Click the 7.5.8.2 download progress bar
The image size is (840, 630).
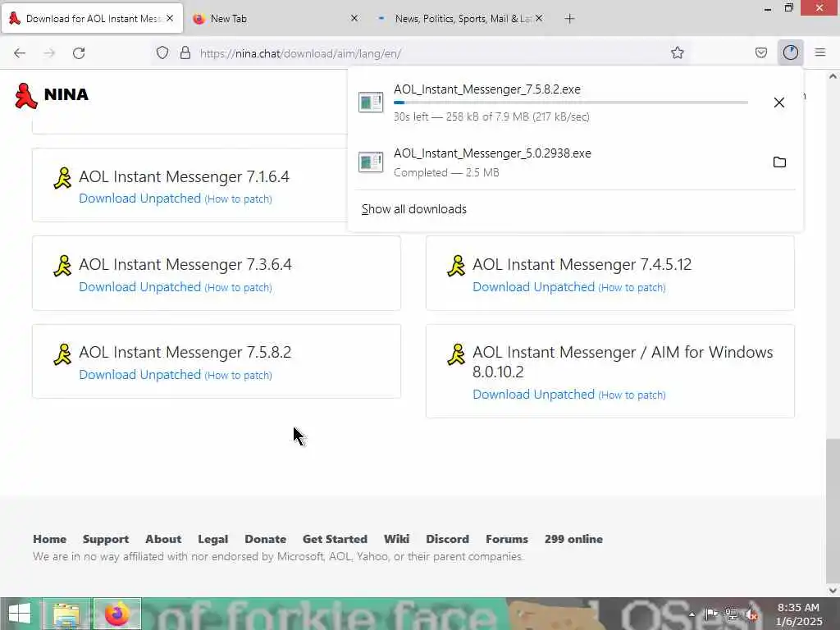[x=571, y=103]
